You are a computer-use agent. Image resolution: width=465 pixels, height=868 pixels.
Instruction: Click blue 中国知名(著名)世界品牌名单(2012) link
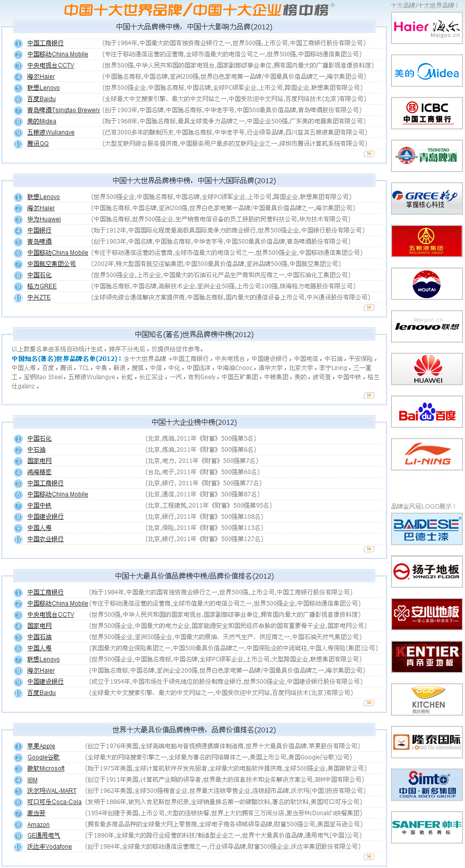click(x=67, y=359)
